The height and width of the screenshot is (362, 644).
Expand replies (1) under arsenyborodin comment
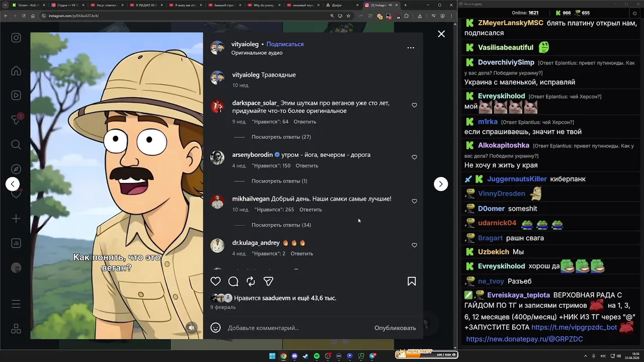(x=279, y=181)
